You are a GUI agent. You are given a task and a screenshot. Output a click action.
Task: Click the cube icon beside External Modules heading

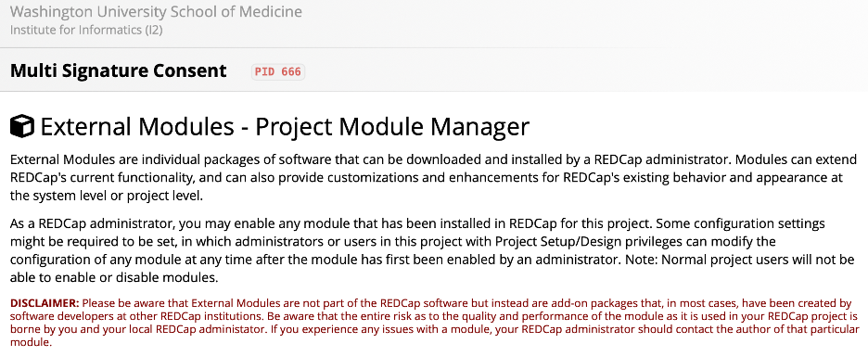(x=22, y=126)
